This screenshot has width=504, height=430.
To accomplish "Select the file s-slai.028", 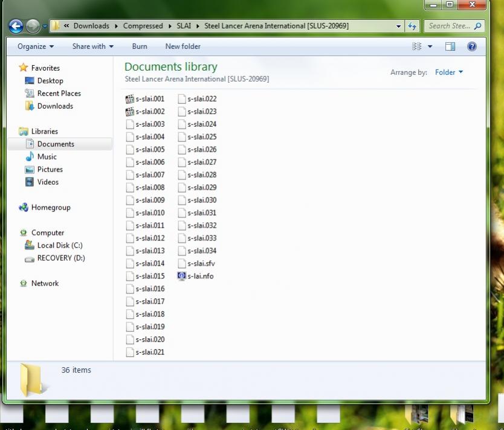I will tap(198, 175).
